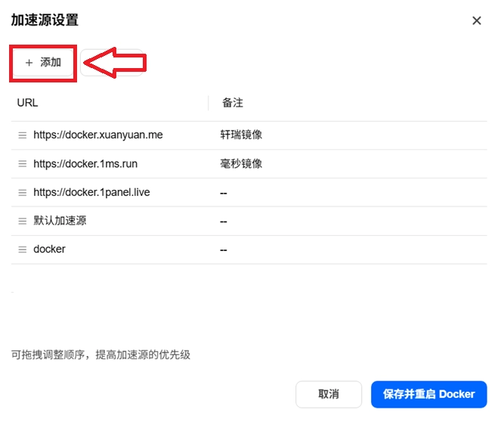Grab drag handle for 默认加速源 row
Image resolution: width=504 pixels, height=422 pixels.
click(x=22, y=221)
